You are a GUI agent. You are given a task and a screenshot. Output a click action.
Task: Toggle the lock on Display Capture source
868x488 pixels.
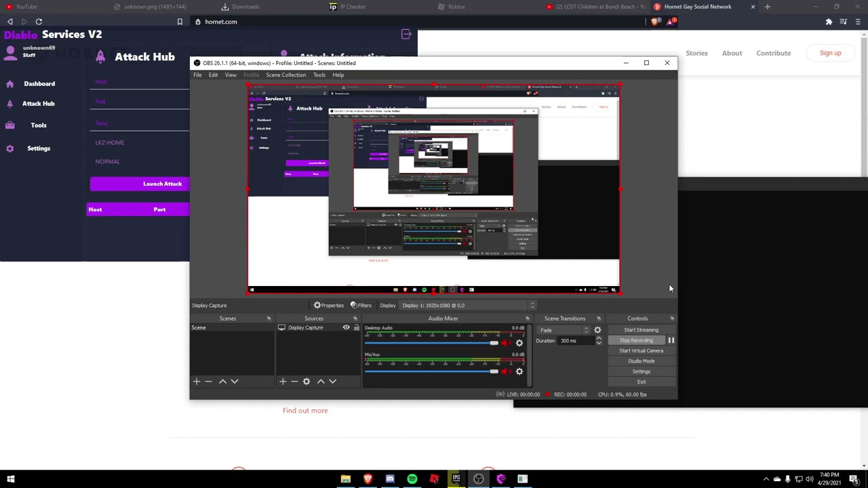(356, 328)
